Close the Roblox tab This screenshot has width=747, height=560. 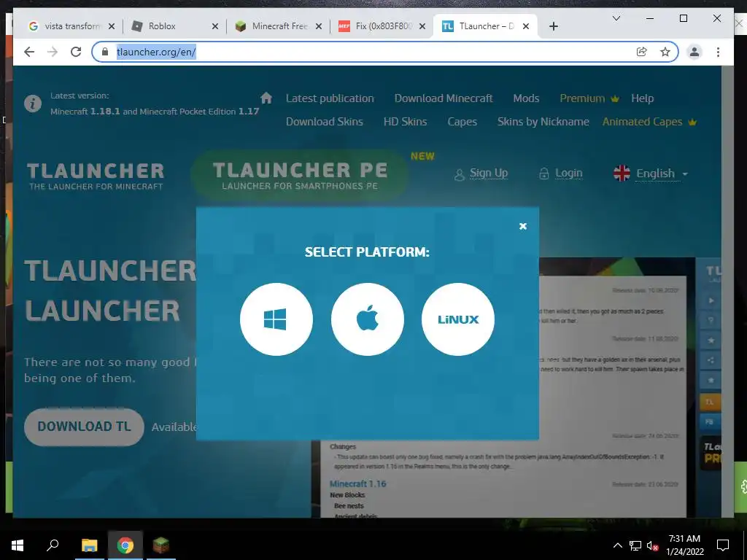pyautogui.click(x=215, y=26)
